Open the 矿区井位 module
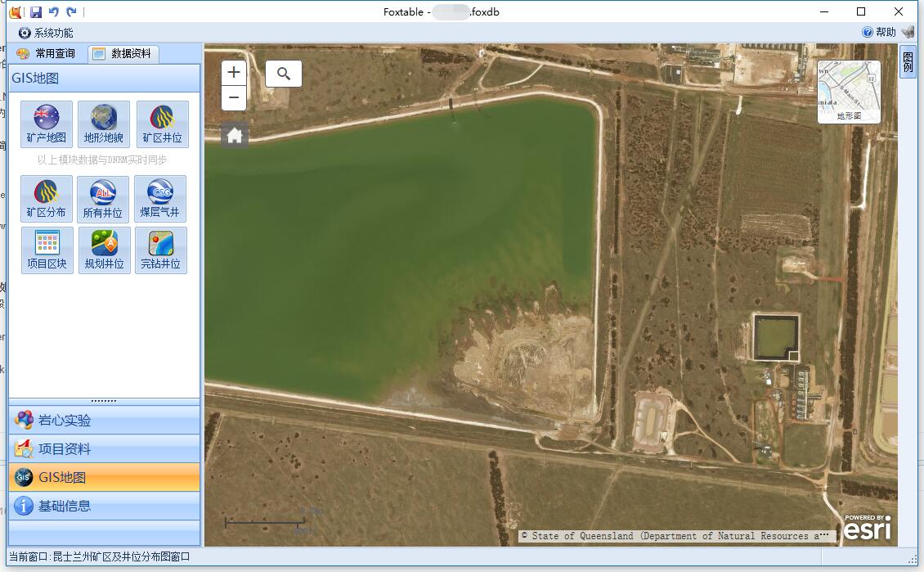 point(162,124)
